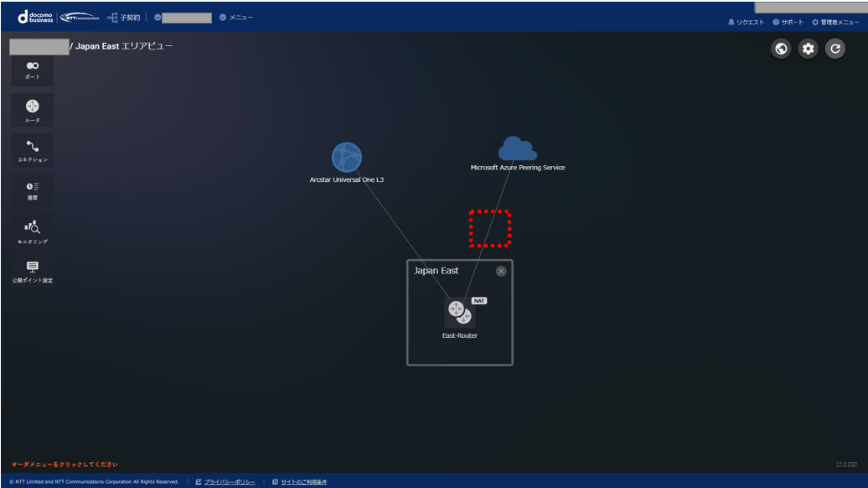This screenshot has width=868, height=488.
Task: Open the 履歴 (History) sidebar menu
Action: pos(32,190)
